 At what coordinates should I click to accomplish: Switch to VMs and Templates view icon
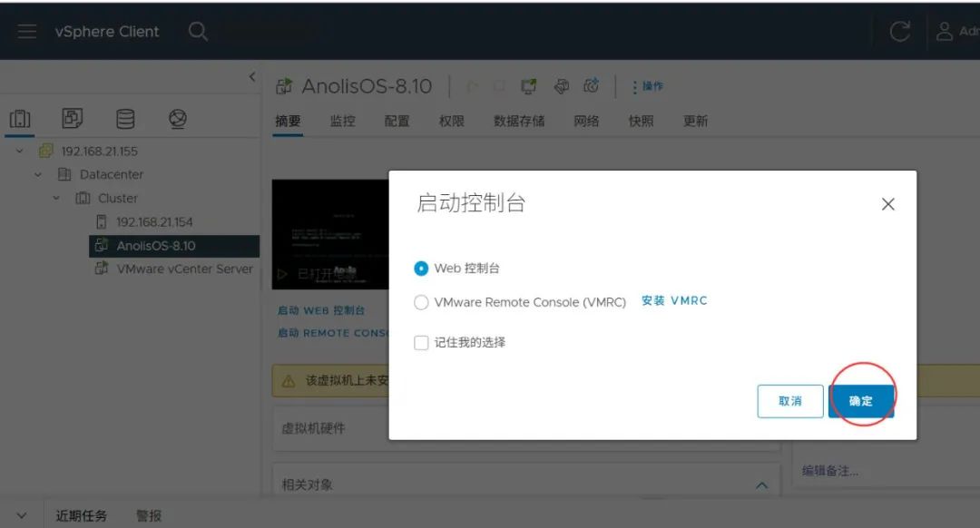tap(73, 118)
